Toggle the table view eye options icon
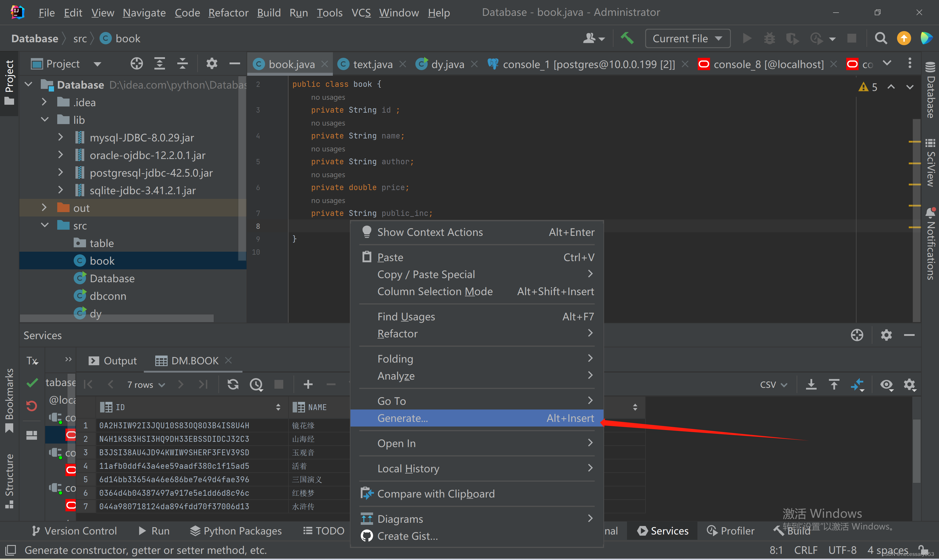The image size is (939, 560). [886, 384]
